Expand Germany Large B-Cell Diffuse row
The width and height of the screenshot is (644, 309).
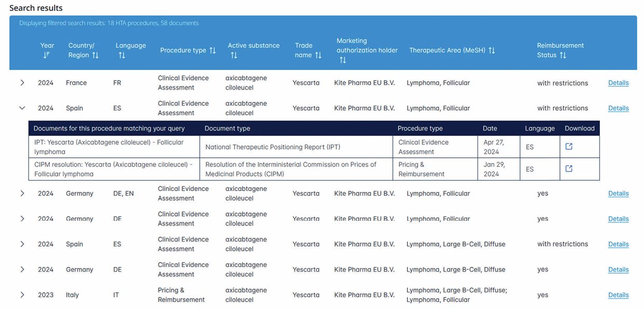click(x=22, y=270)
